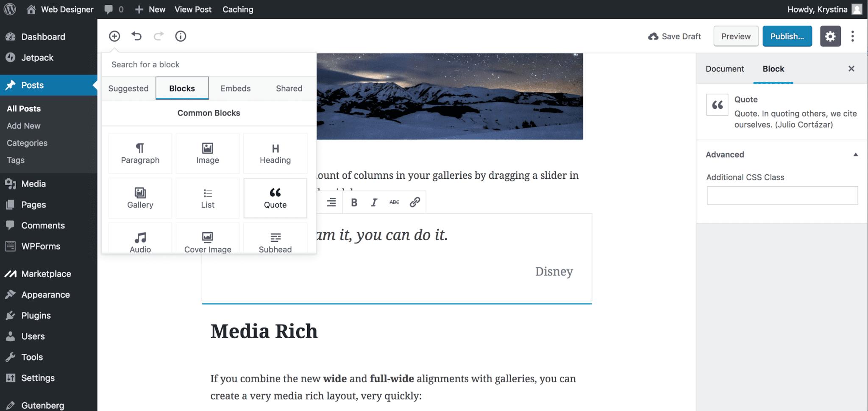Click the Additional CSS Class field
Image resolution: width=868 pixels, height=411 pixels.
[x=782, y=195]
